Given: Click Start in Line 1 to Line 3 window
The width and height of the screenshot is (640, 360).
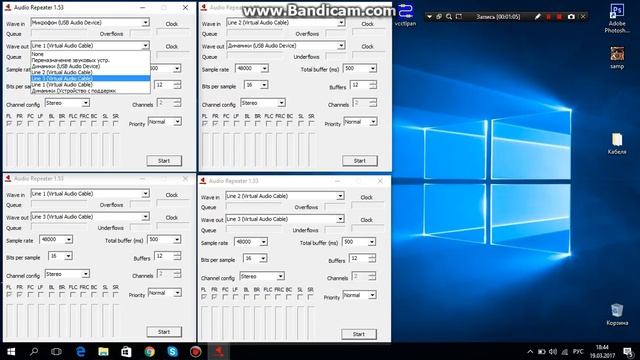Looking at the screenshot, I should point(164,332).
